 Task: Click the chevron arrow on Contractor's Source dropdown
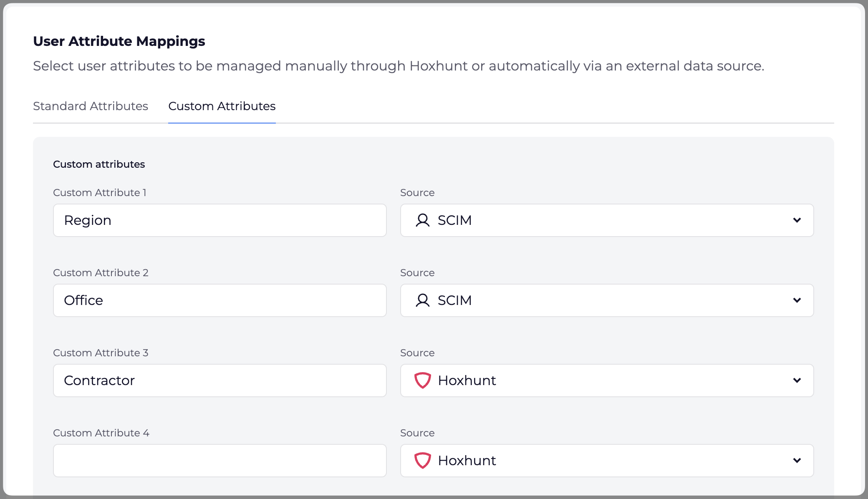(x=797, y=381)
